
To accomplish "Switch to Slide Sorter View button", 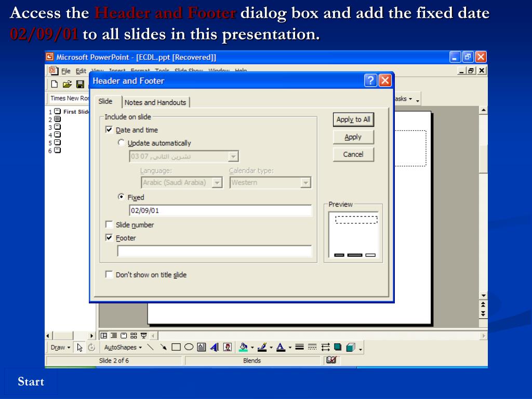I will coord(134,336).
